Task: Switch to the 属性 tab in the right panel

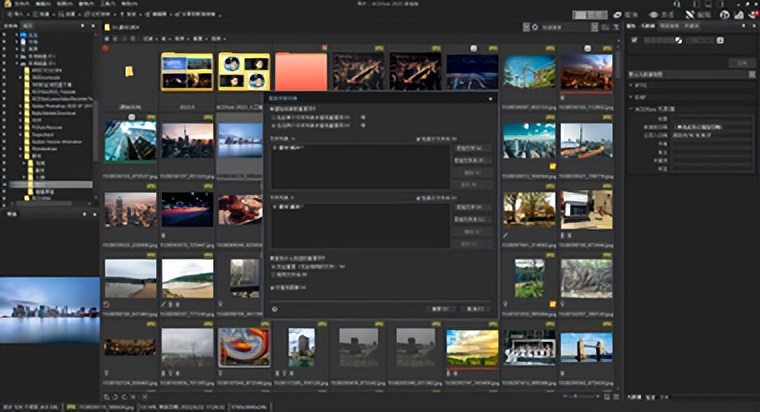Action: pyautogui.click(x=632, y=26)
